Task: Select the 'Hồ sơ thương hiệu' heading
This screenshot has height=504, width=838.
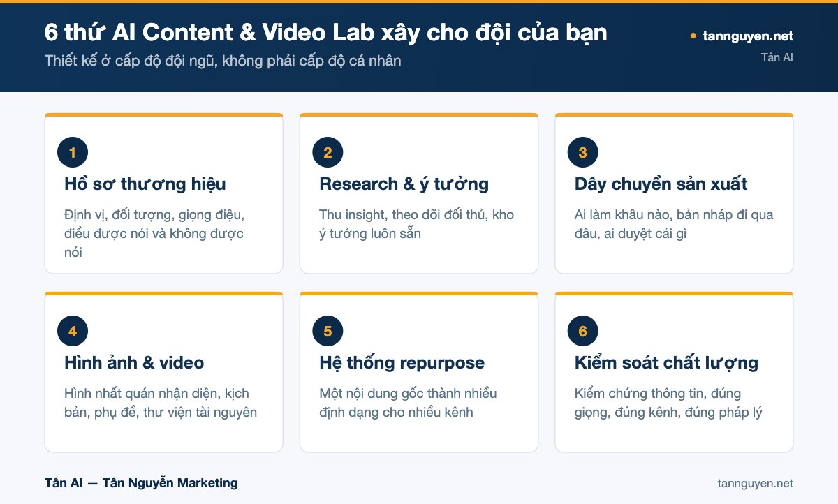Action: 145,184
